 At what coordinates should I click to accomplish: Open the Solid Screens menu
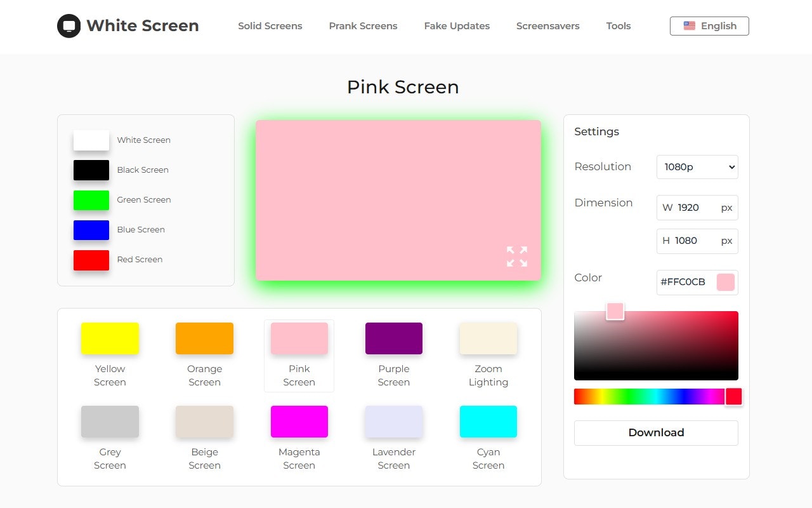point(270,26)
